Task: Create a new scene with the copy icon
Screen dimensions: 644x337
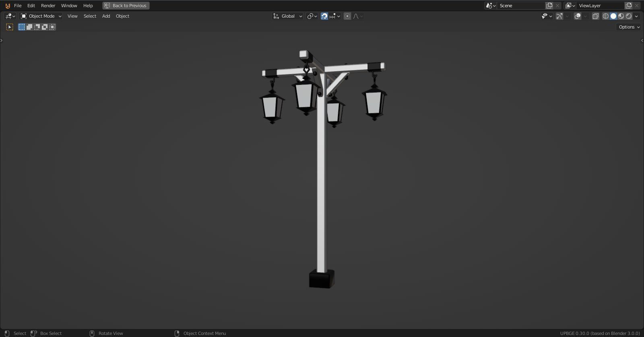Action: [549, 6]
